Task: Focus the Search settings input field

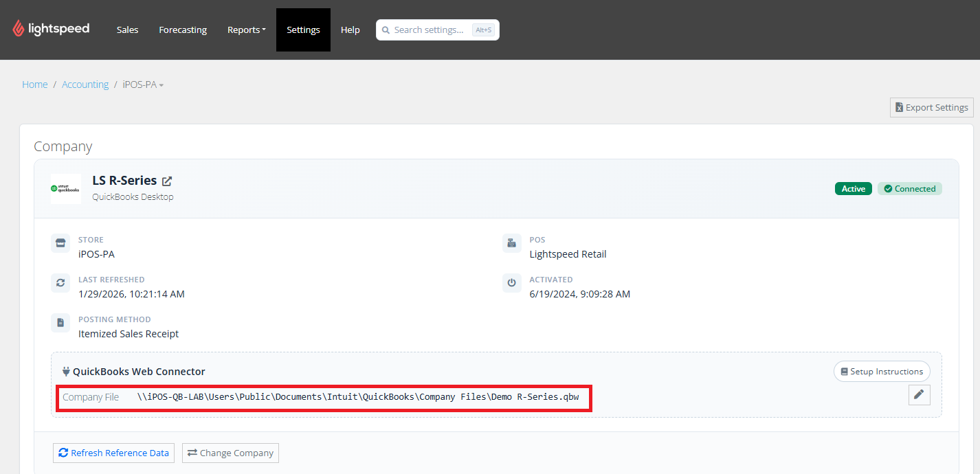Action: tap(437, 30)
